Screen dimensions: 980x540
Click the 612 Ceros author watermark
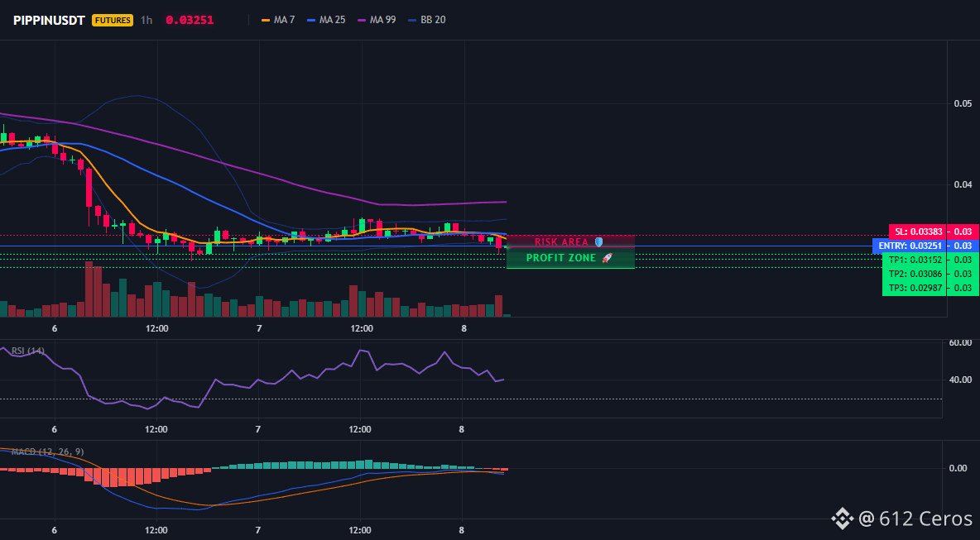tap(915, 518)
